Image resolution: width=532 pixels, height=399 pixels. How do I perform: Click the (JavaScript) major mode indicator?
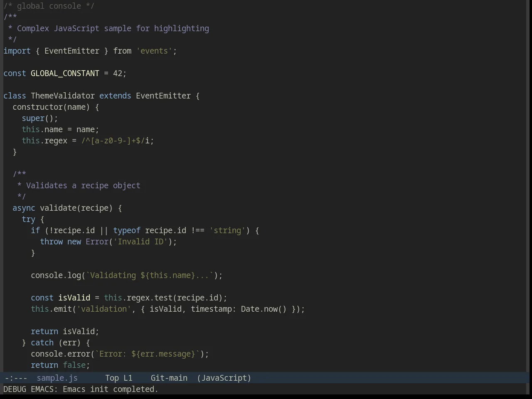(224, 378)
